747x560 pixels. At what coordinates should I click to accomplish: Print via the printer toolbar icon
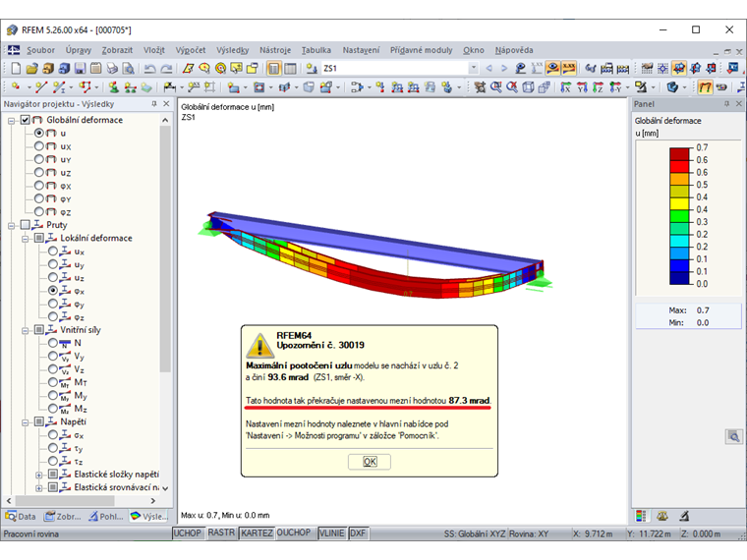(x=112, y=68)
